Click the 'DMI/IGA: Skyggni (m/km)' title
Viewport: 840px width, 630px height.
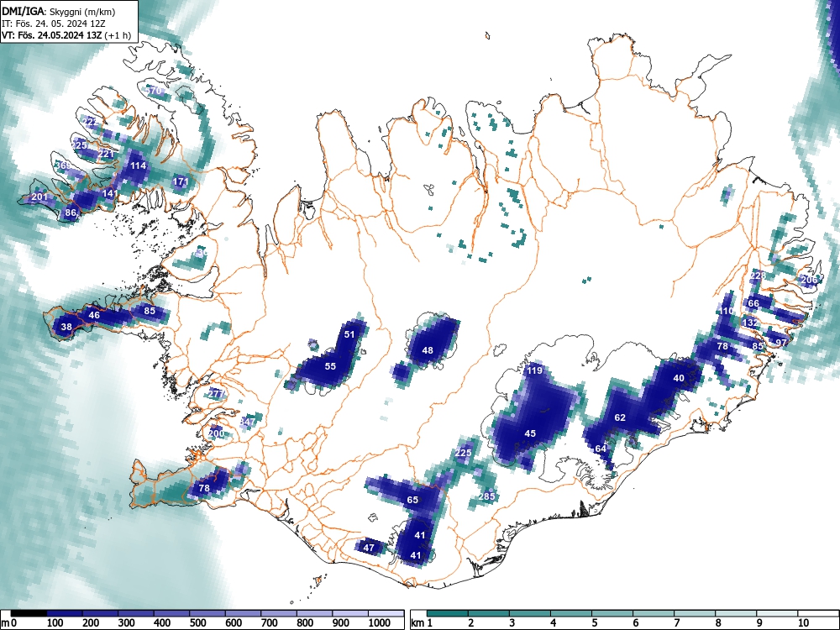(59, 11)
